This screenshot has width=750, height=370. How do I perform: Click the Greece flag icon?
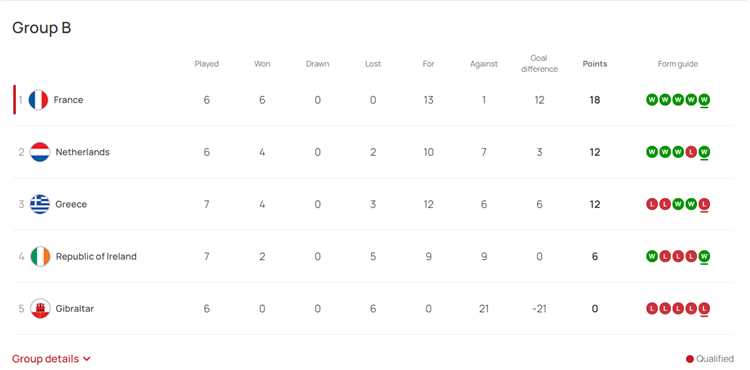click(x=40, y=204)
